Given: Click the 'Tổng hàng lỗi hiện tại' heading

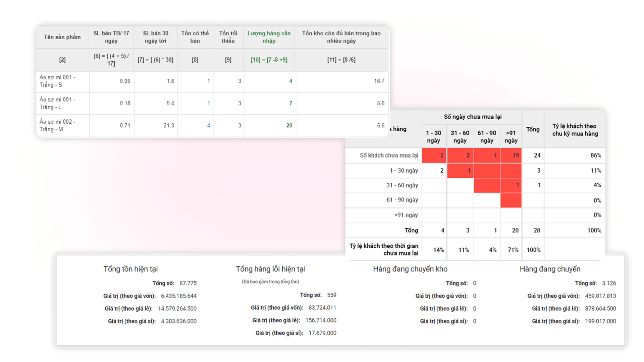Looking at the screenshot, I should click(270, 269).
